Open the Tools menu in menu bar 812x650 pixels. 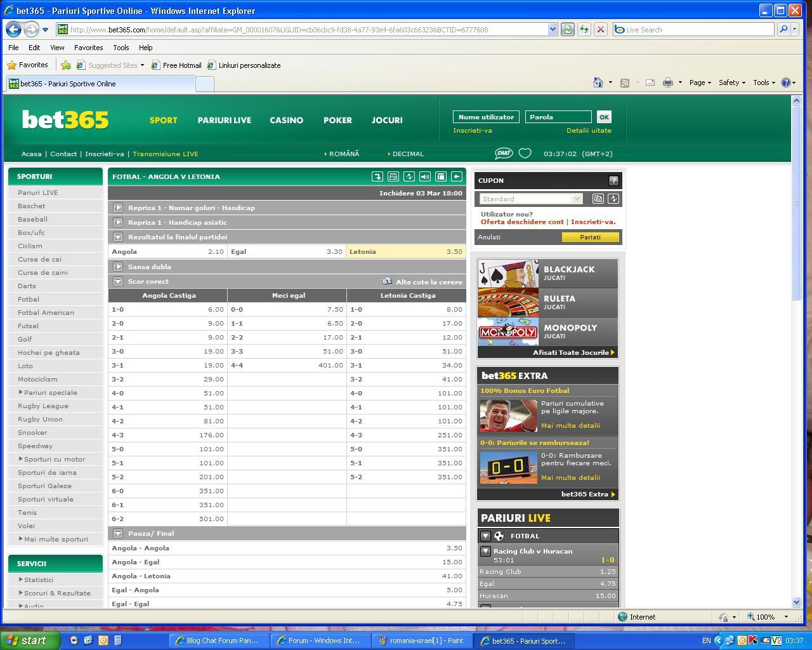click(121, 48)
